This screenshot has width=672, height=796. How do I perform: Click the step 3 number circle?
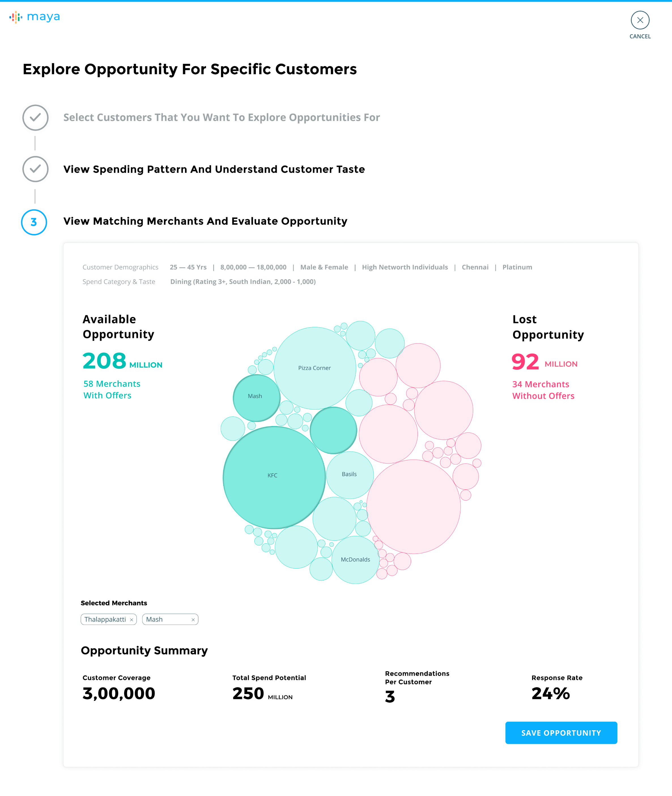click(x=34, y=222)
